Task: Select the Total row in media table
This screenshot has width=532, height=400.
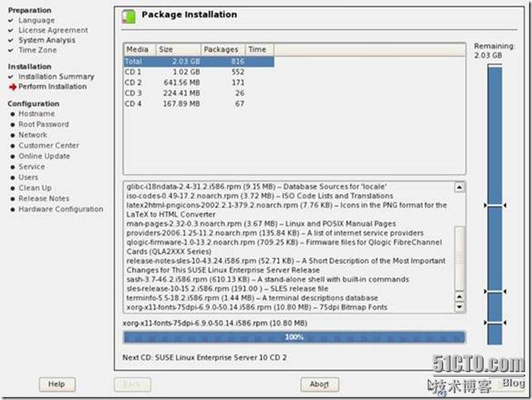Action: click(x=199, y=62)
